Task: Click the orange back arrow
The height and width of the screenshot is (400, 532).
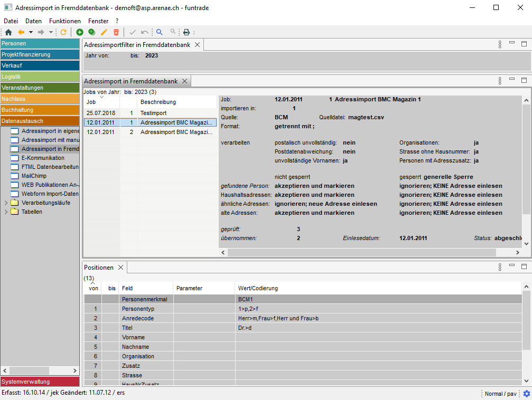Action: 21,32
